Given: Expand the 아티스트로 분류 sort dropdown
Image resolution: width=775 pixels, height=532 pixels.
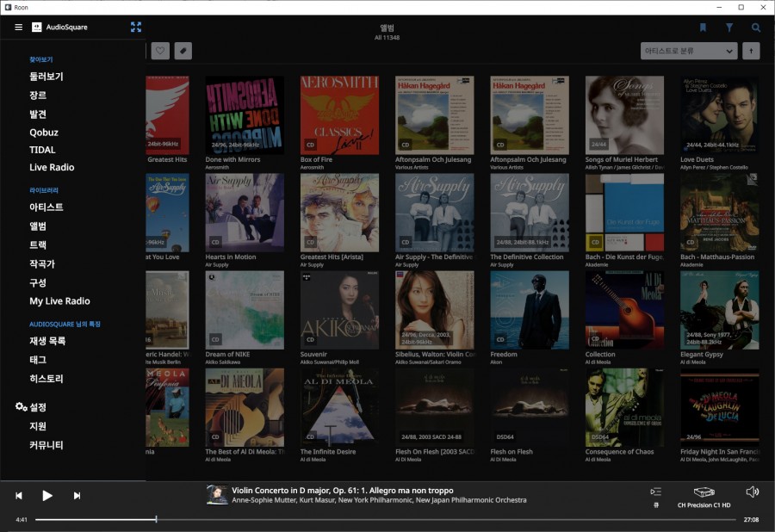Looking at the screenshot, I should [x=689, y=51].
